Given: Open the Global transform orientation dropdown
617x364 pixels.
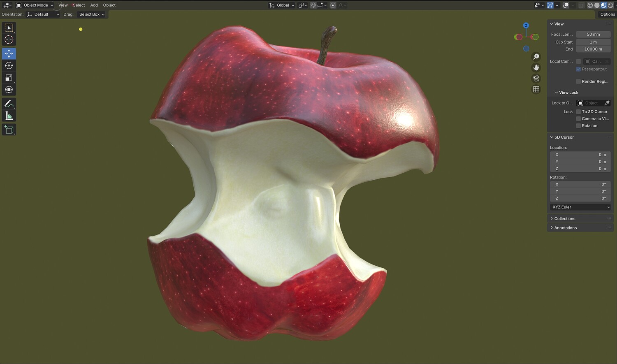Looking at the screenshot, I should point(282,5).
